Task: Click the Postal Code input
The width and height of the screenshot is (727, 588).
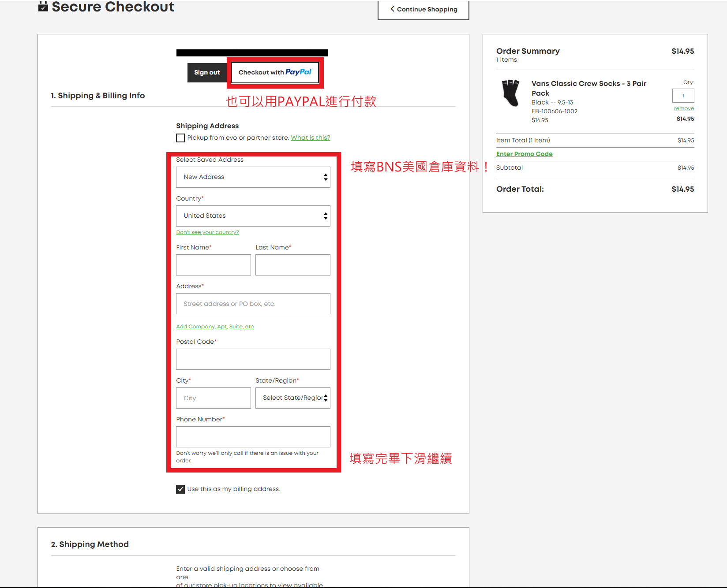Action: tap(253, 359)
